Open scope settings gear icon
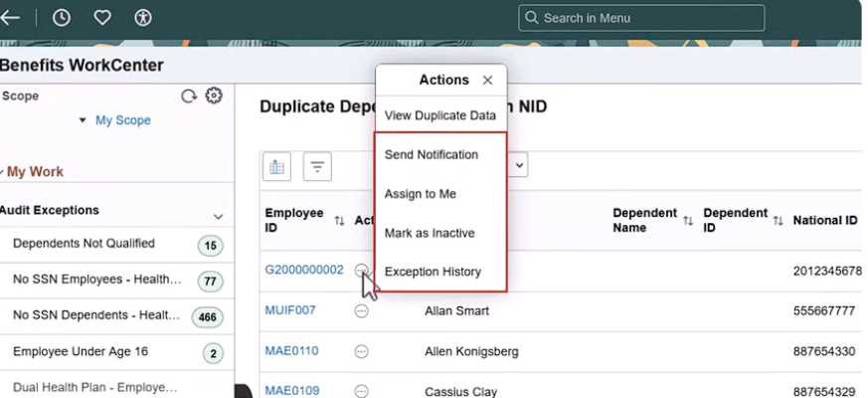 click(x=214, y=96)
